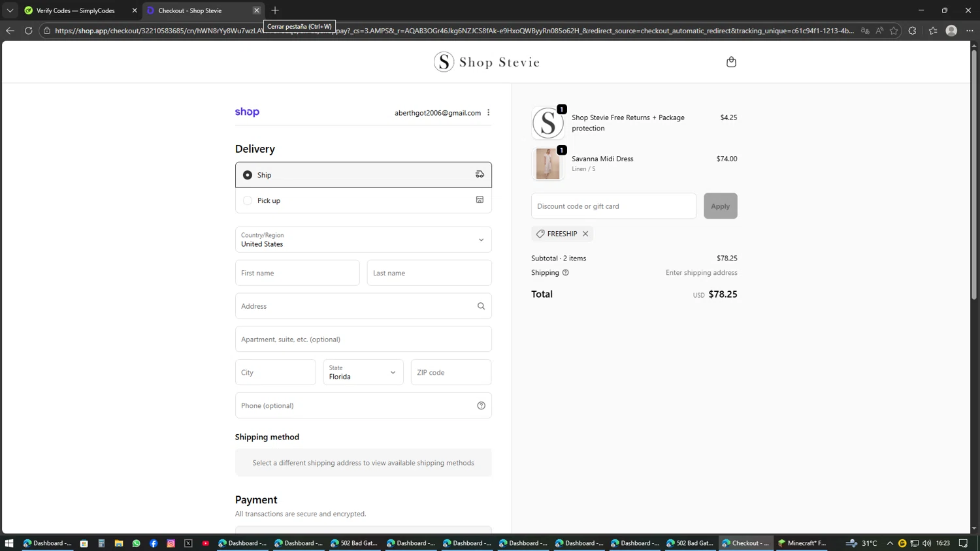980x551 pixels.
Task: Show hidden system tray icons chevron
Action: (x=890, y=543)
